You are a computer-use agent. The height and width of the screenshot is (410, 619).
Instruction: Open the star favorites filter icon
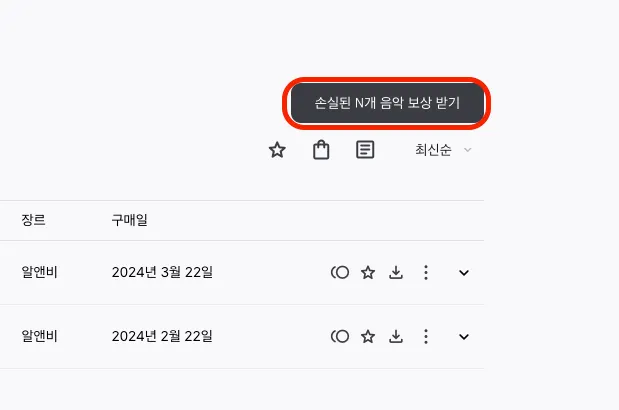(x=277, y=150)
